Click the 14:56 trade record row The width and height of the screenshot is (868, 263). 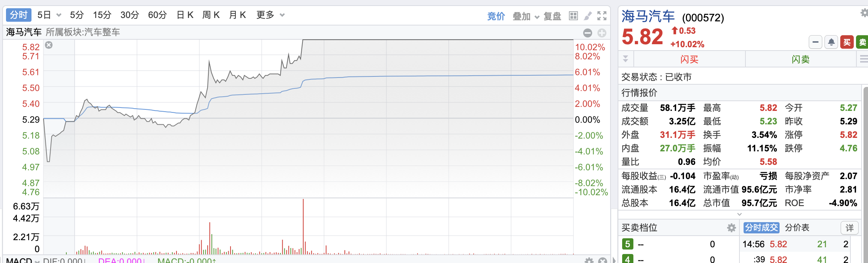click(796, 244)
